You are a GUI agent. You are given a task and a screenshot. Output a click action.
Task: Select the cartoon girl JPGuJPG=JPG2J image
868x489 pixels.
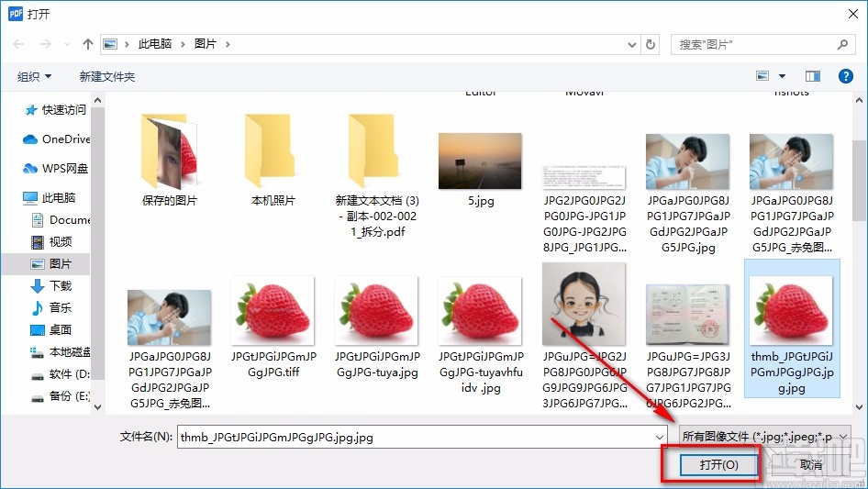pos(584,336)
